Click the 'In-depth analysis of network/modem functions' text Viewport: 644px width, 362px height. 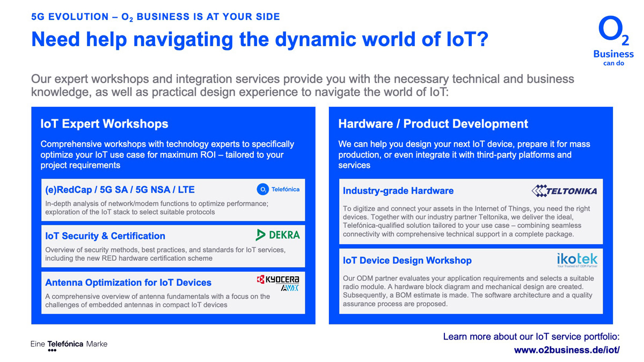157,208
